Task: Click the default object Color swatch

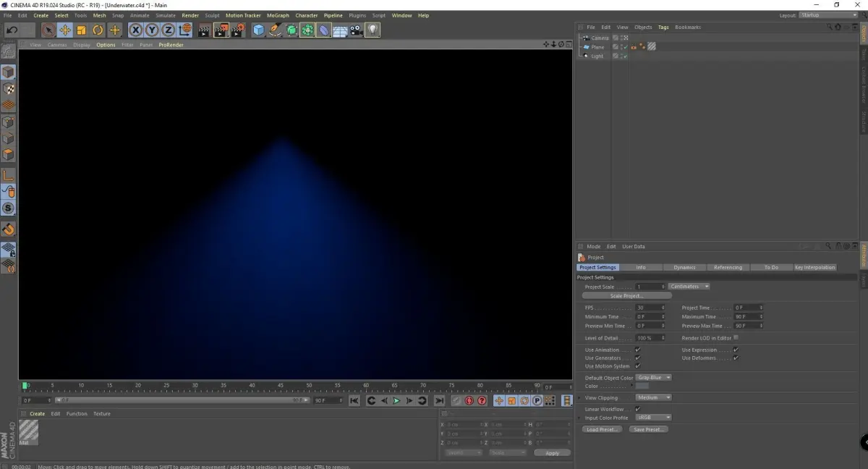Action: (642, 386)
